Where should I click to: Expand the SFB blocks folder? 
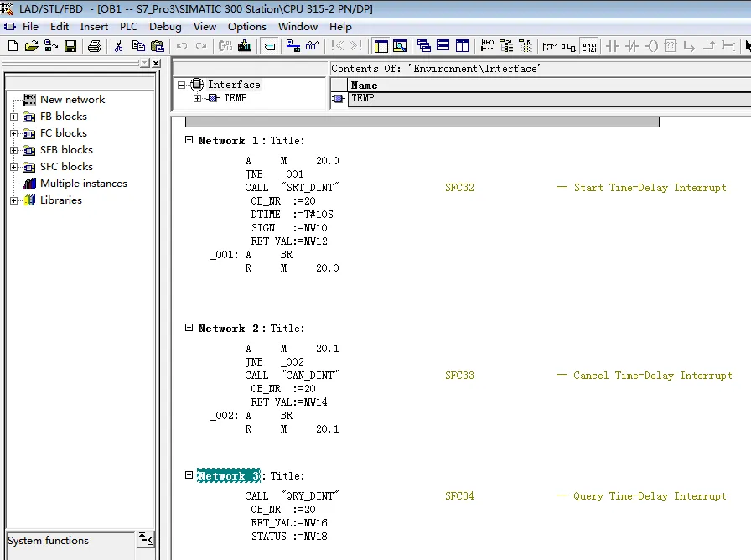[x=14, y=150]
